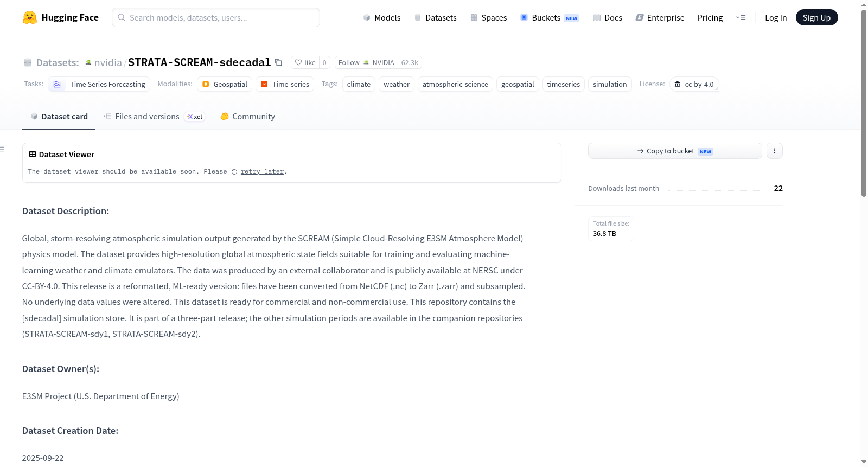
Task: Click the Datasets database icon in breadcrumb
Action: click(28, 62)
